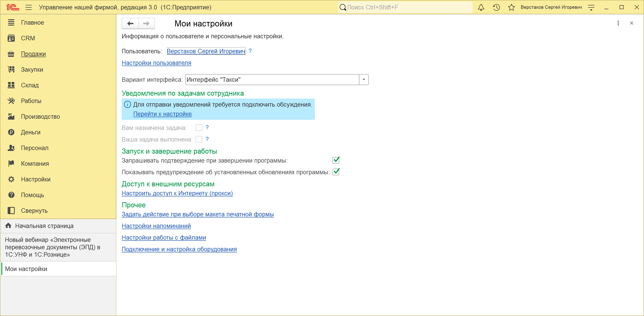The width and height of the screenshot is (644, 316).
Task: Switch to Начальная страница tab
Action: [x=58, y=226]
